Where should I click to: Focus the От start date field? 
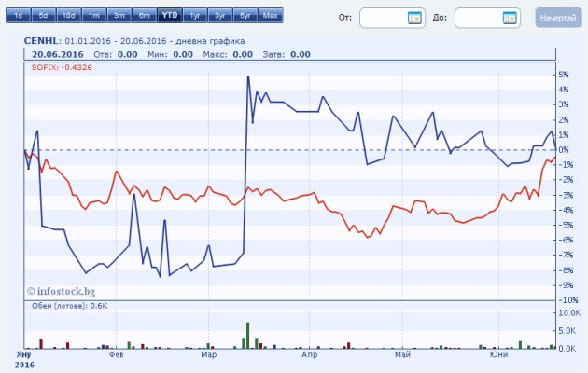(392, 18)
